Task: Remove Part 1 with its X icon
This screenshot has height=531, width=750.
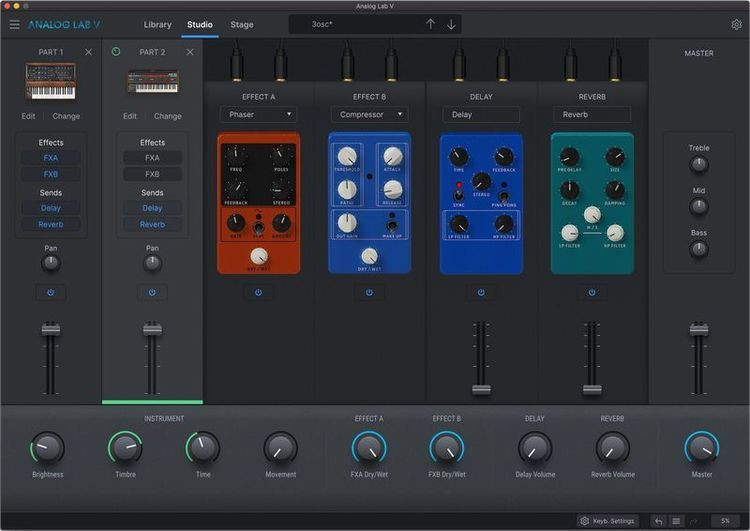Action: click(x=88, y=52)
